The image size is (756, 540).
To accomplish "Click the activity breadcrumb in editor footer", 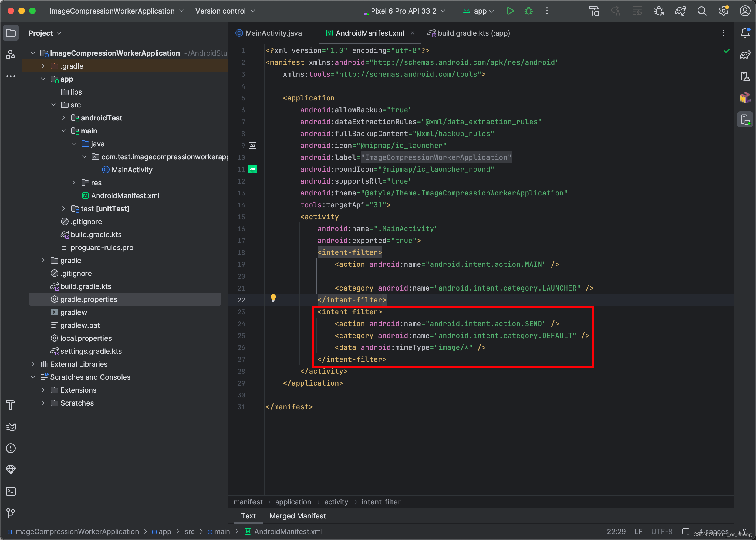I will [336, 502].
